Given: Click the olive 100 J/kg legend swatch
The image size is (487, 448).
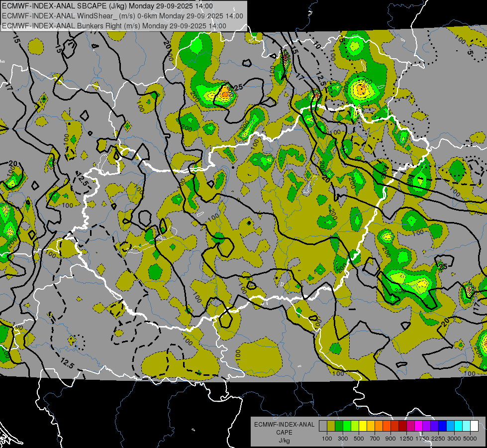Looking at the screenshot, I should coord(331,426).
